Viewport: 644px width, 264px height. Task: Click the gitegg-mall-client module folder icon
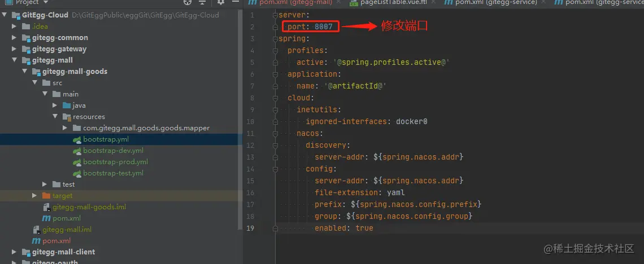coord(26,252)
